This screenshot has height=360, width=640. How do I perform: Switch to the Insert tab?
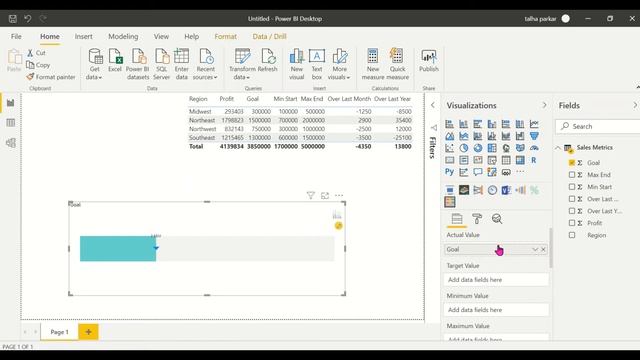pyautogui.click(x=83, y=36)
